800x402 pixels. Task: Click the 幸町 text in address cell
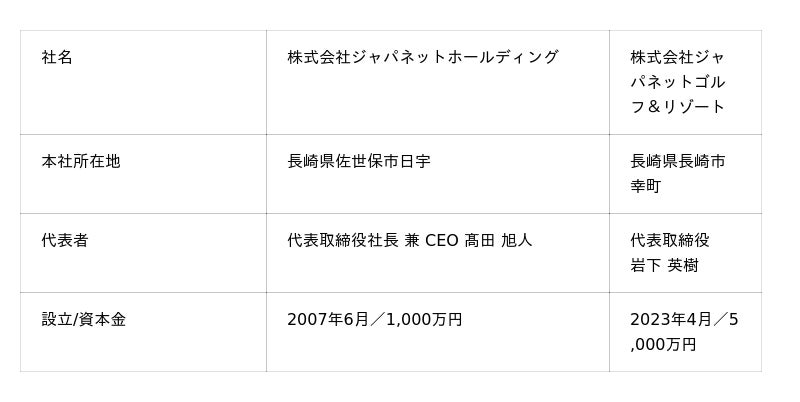(x=645, y=186)
